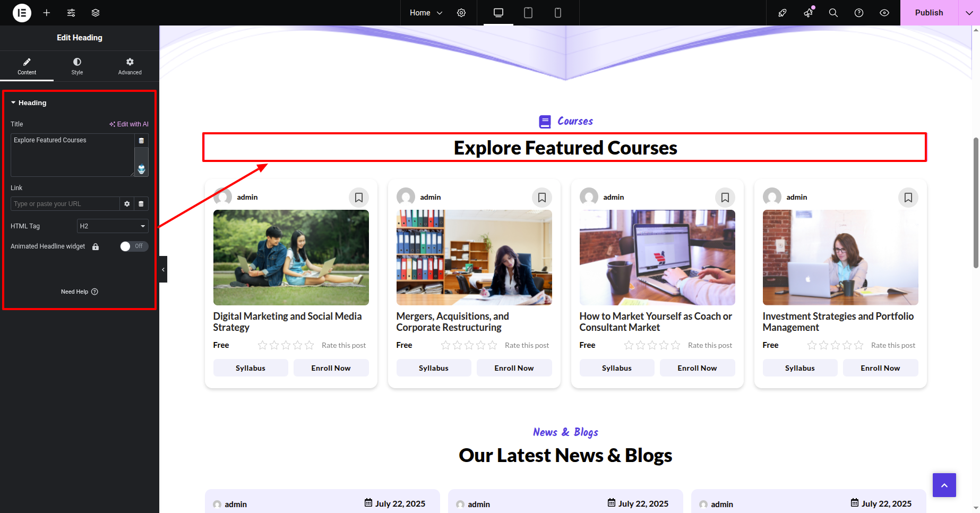
Task: Click the News & Blogs subheading
Action: [565, 432]
